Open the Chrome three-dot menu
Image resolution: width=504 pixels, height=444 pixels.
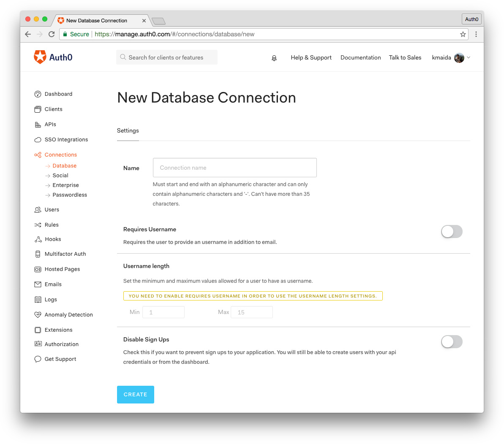click(x=476, y=34)
